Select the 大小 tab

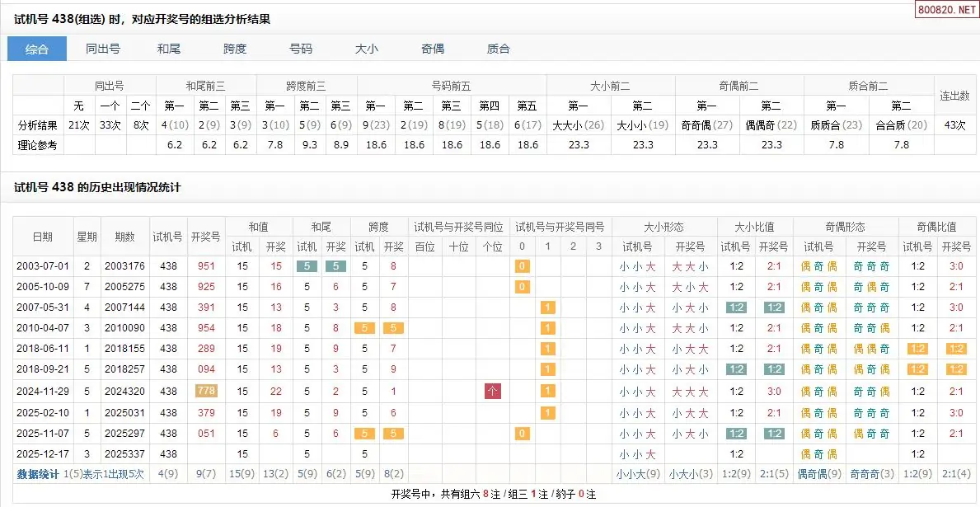coord(367,49)
